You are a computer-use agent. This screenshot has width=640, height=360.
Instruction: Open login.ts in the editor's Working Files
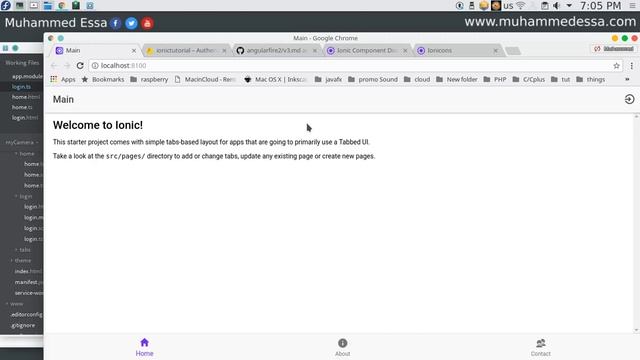(21, 87)
